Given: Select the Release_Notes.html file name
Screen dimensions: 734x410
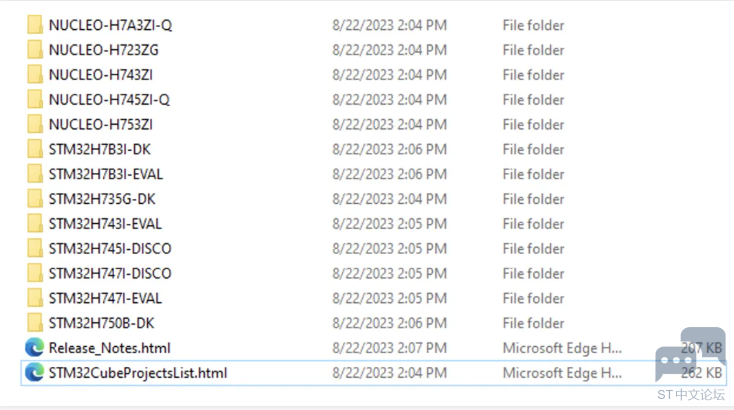Looking at the screenshot, I should [110, 348].
